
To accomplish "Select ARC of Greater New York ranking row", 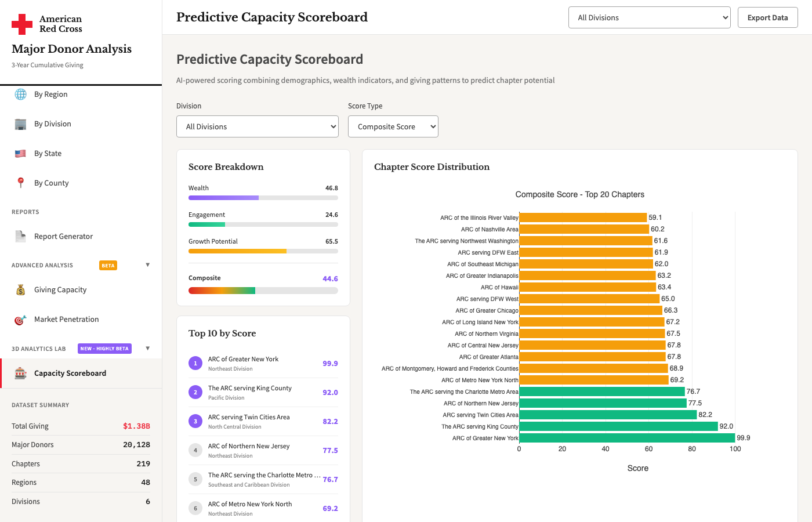I will 263,364.
